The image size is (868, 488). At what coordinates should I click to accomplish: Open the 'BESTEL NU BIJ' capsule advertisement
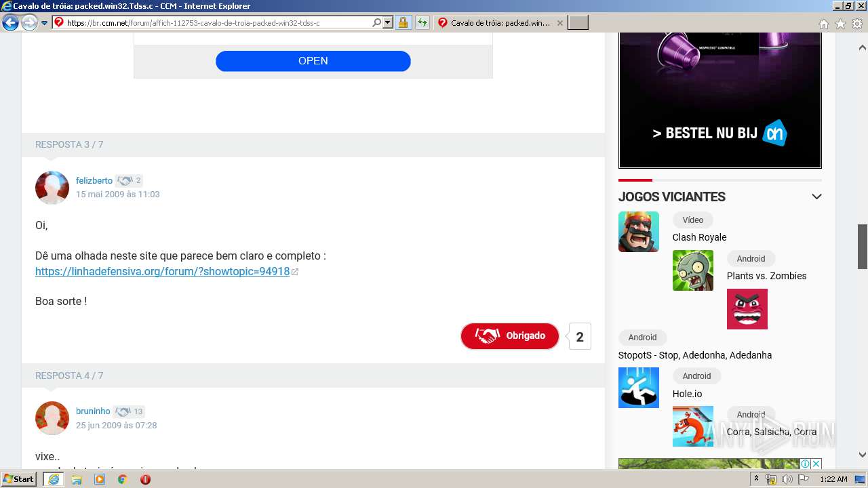720,100
